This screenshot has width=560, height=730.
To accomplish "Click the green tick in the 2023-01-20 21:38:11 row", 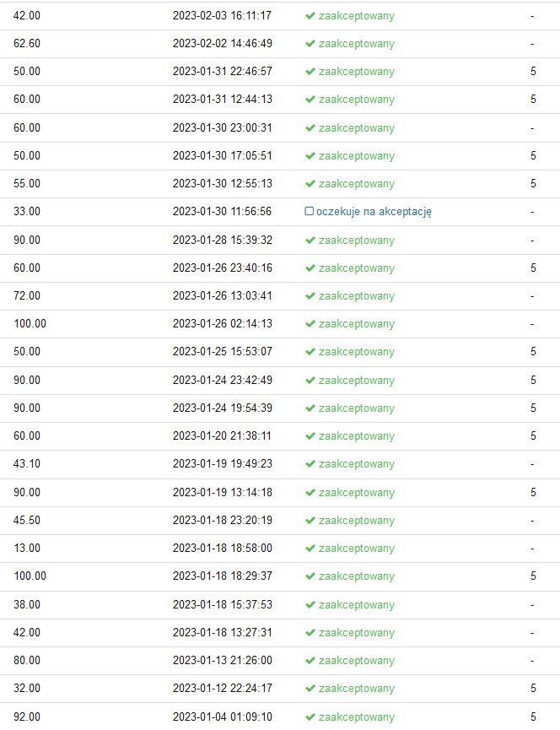I will [310, 436].
